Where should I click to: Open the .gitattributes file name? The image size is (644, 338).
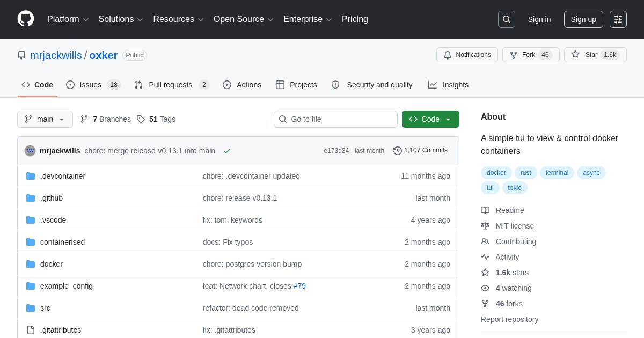(61, 330)
